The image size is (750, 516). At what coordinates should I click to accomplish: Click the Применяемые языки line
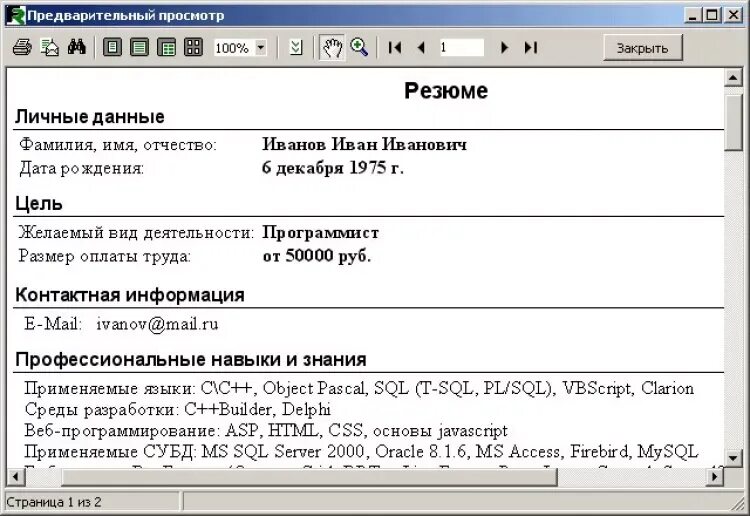click(x=359, y=388)
